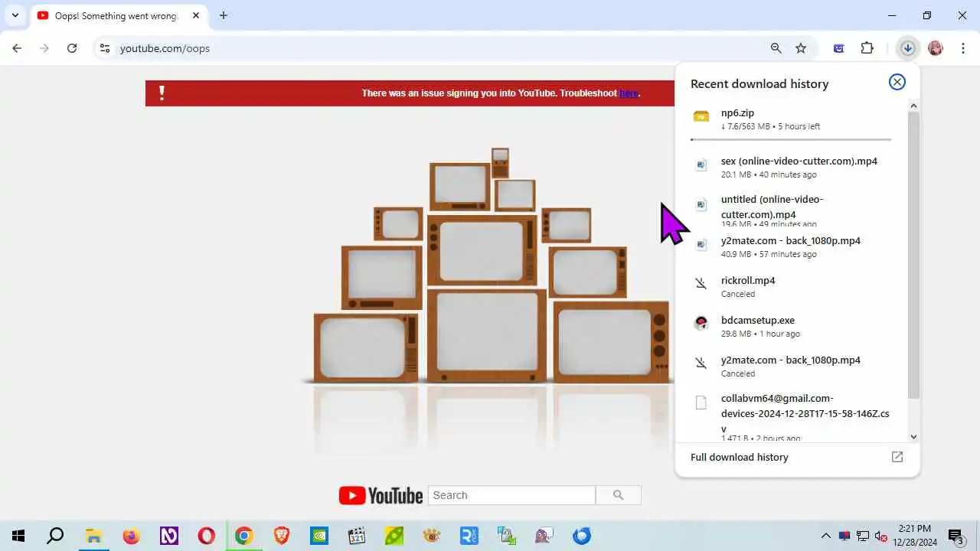Open the collabvm64@gmail.com devices csv download
Viewport: 980px width, 551px height.
791,416
